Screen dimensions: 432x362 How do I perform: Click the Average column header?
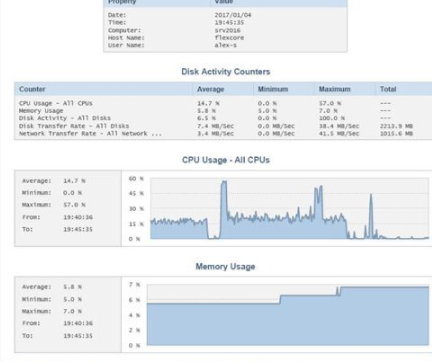210,89
